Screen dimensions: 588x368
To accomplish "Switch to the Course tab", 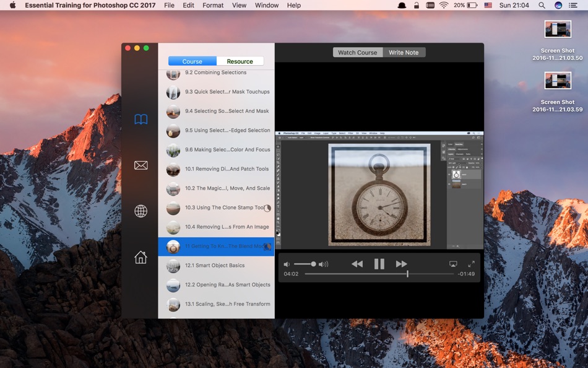I will (x=192, y=61).
